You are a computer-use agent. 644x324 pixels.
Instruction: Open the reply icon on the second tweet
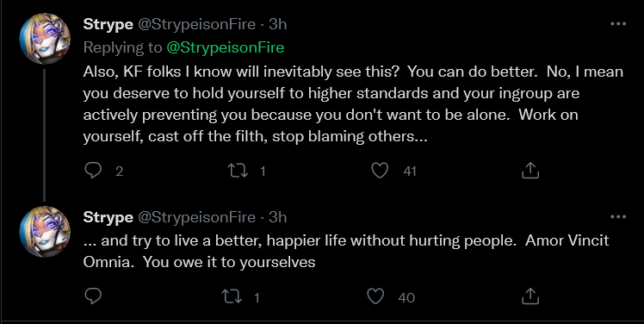pos(93,296)
